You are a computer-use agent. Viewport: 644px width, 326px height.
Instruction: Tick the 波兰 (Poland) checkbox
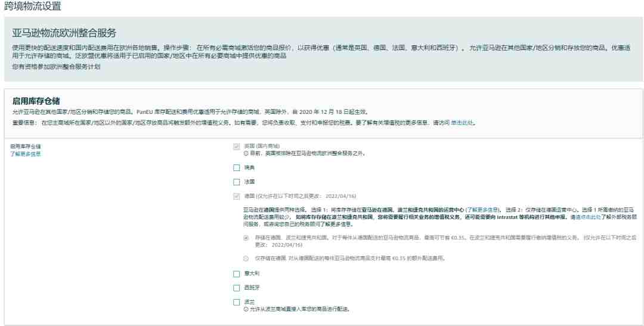click(236, 302)
